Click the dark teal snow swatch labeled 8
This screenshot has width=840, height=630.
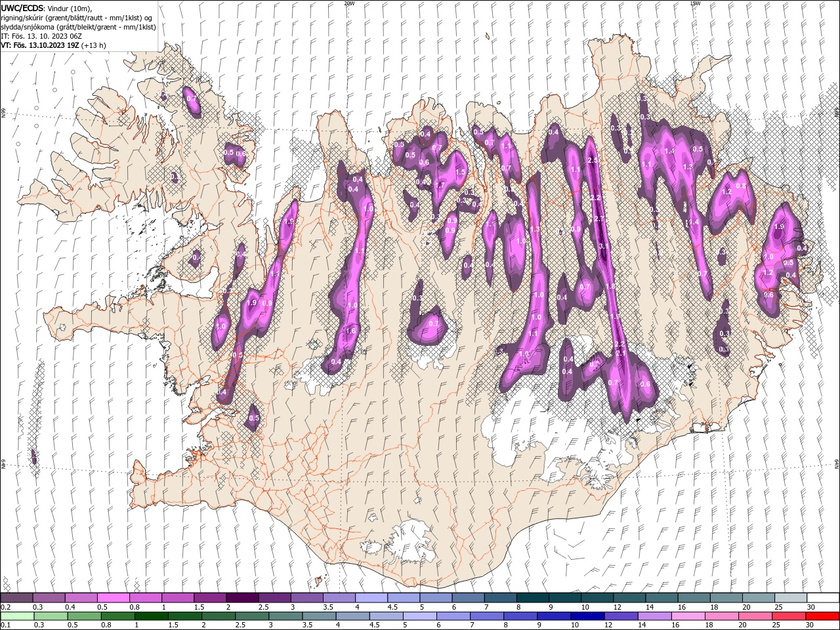(x=532, y=598)
